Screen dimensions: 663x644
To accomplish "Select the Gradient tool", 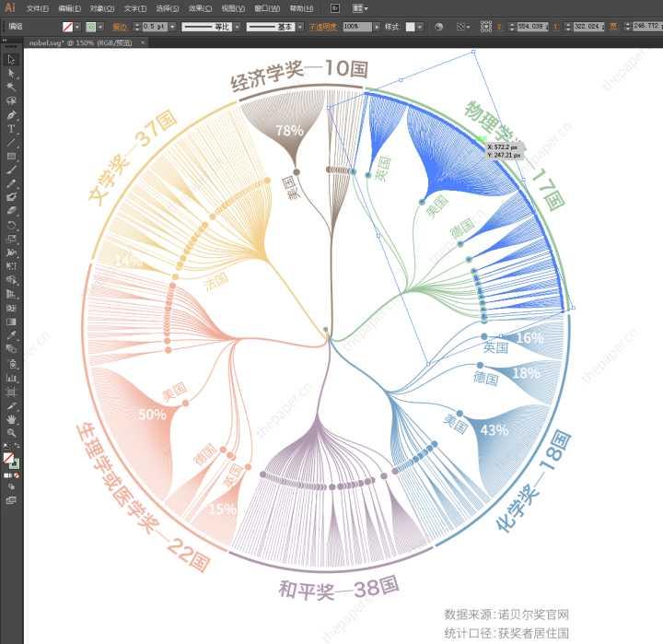I will [11, 322].
